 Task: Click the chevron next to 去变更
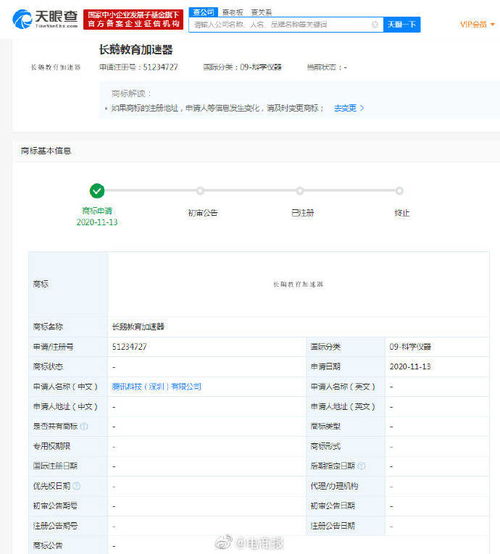point(362,108)
